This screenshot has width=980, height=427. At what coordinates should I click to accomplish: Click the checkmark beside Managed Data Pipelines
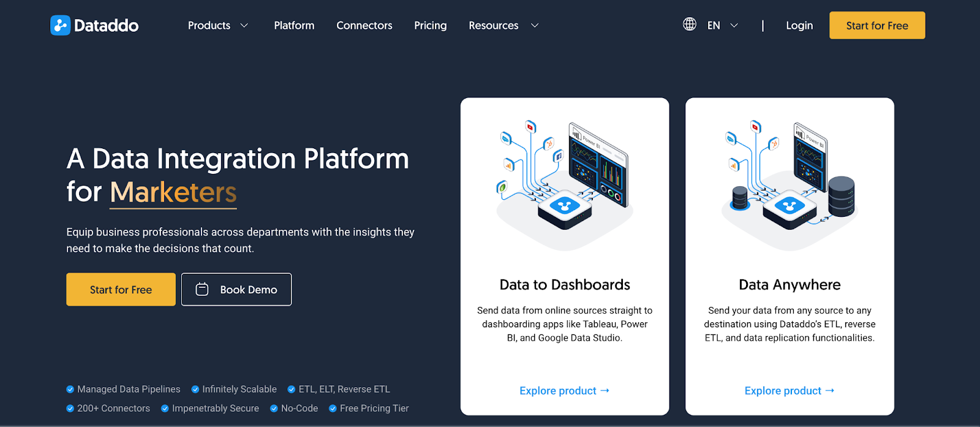70,390
